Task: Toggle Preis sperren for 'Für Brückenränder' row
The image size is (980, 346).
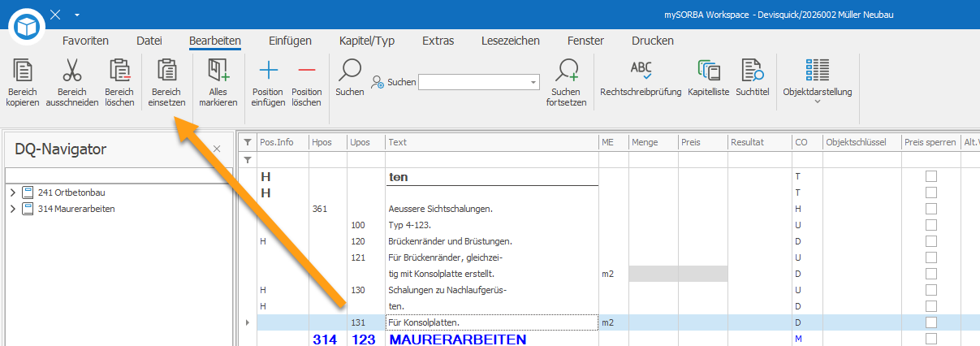Action: 931,257
